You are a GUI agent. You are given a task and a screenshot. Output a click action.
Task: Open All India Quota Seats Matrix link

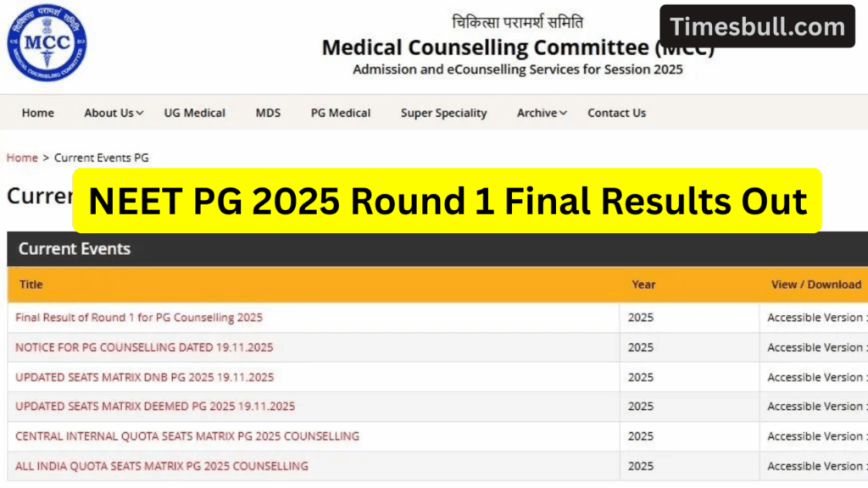point(162,466)
